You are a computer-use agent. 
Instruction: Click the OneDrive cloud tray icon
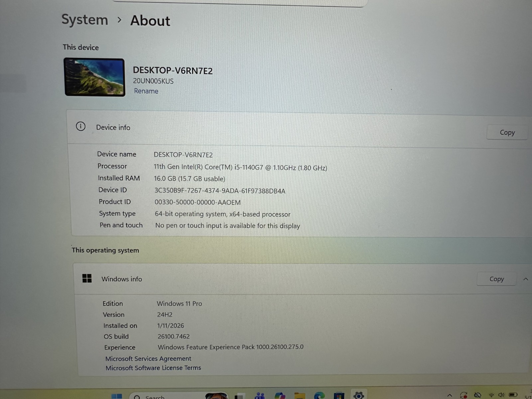pyautogui.click(x=477, y=395)
